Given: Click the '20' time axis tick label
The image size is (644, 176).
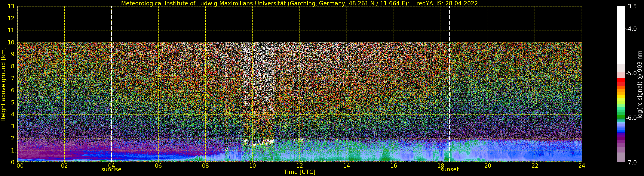Looking at the screenshot, I should (488, 166).
